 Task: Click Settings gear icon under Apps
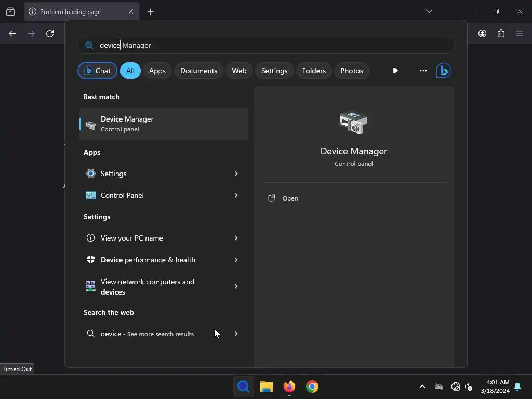(90, 174)
